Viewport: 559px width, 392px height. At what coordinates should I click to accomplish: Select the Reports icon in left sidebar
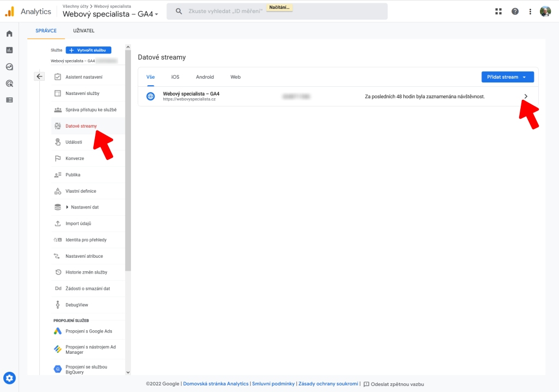[9, 50]
